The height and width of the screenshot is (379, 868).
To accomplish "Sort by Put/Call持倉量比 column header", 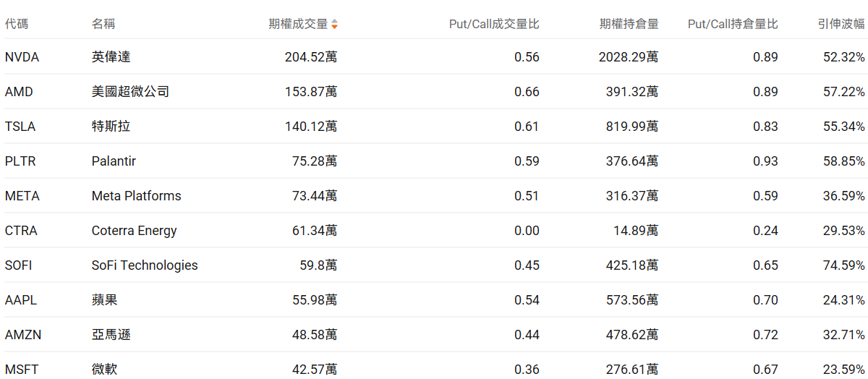I will (733, 24).
